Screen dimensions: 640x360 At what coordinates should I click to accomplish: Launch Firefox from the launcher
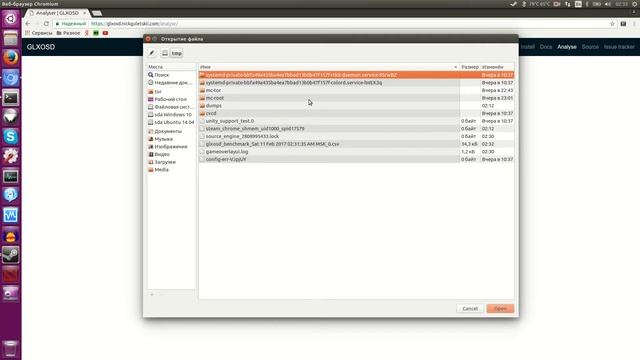[x=11, y=58]
